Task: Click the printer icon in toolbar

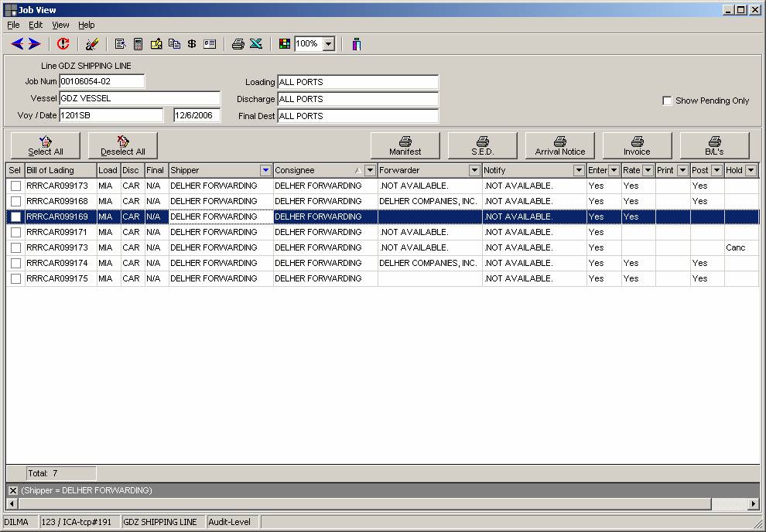Action: 238,44
